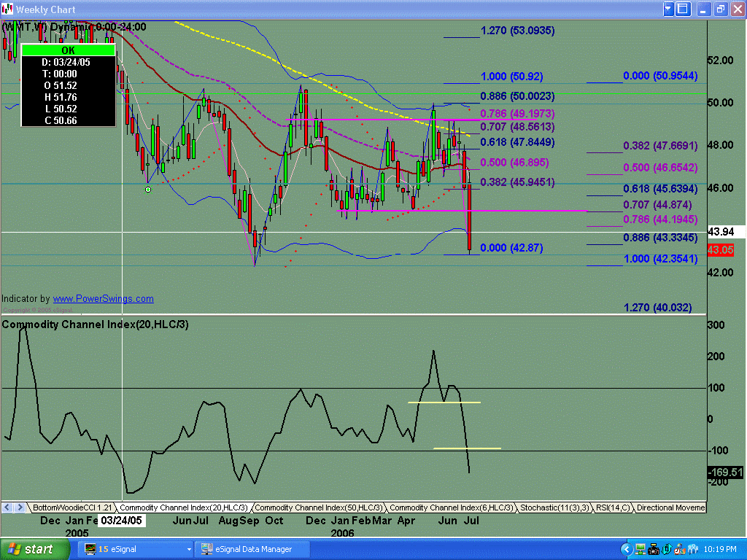Screen dimensions: 747x560
Task: Click the -200 CCI scale label
Action: coord(718,482)
